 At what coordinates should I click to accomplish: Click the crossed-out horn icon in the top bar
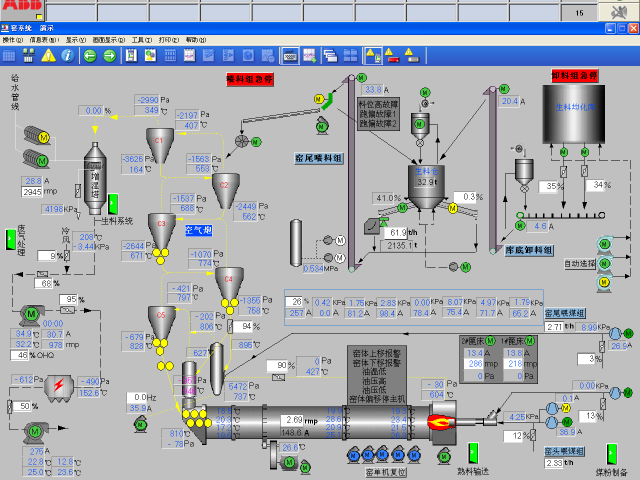point(618,12)
